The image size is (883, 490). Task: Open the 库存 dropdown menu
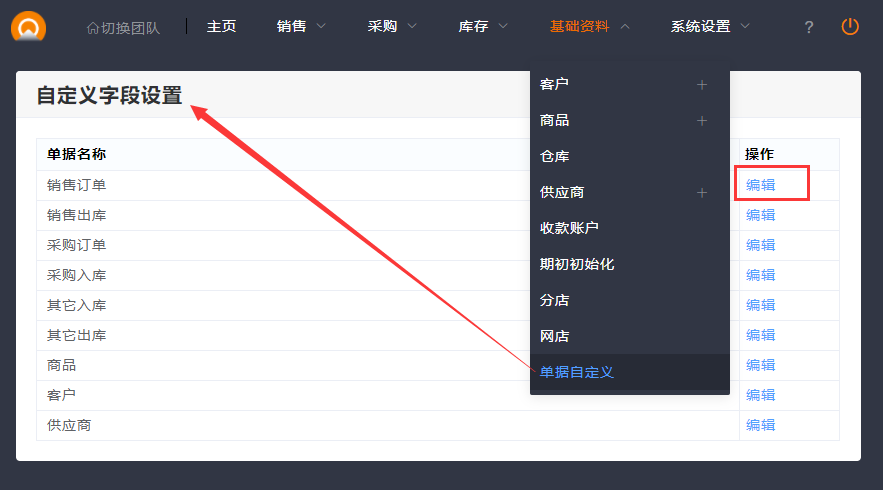[x=483, y=27]
